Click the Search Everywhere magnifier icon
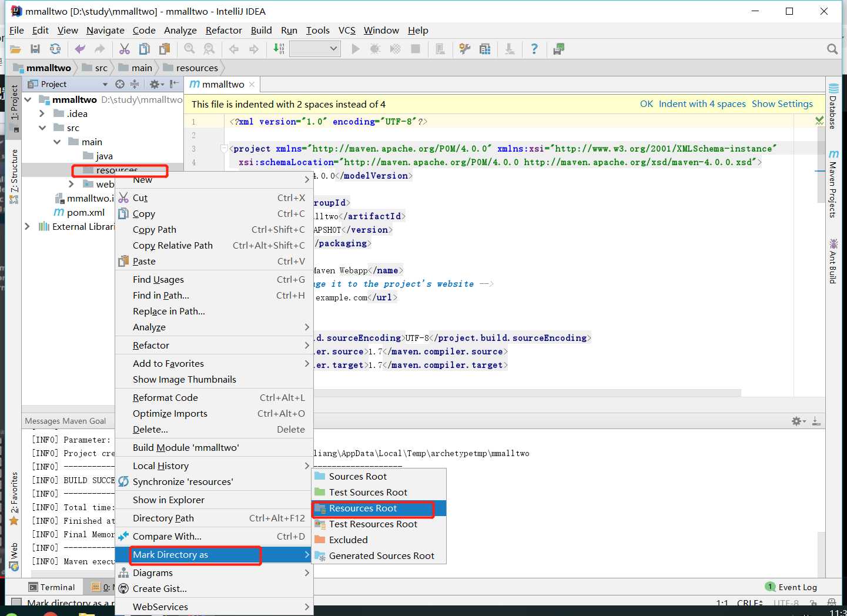 [832, 49]
